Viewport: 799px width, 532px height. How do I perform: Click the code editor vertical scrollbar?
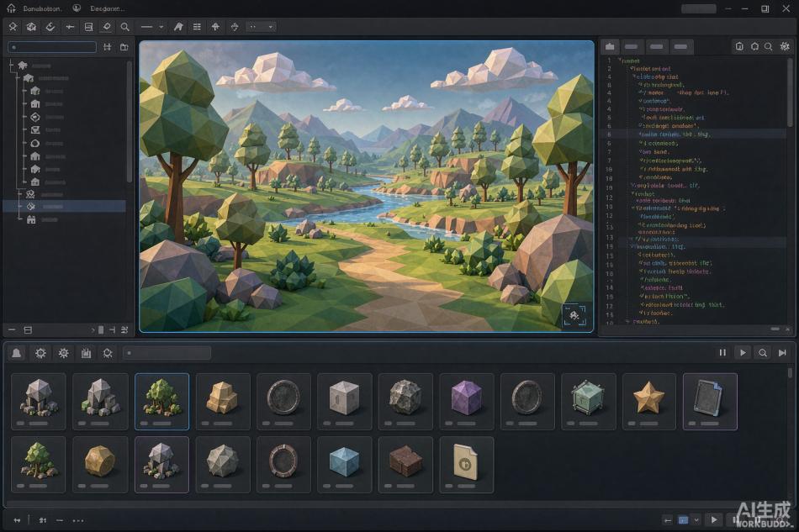790,92
